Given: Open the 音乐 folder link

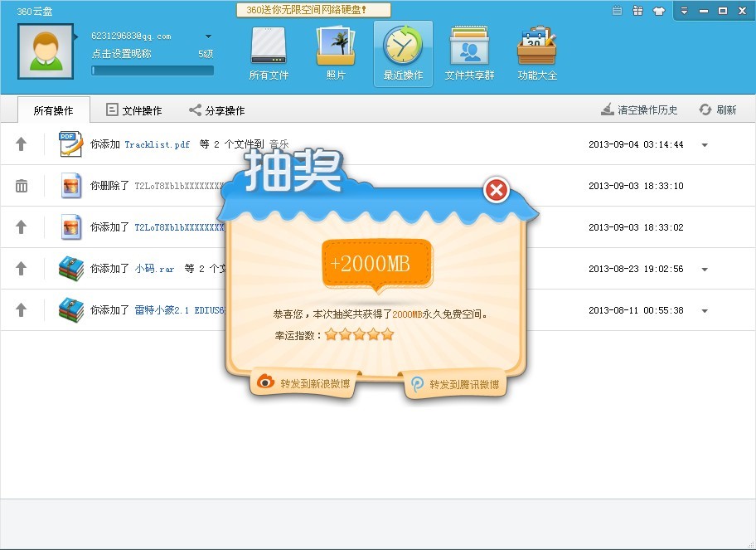Looking at the screenshot, I should click(279, 144).
